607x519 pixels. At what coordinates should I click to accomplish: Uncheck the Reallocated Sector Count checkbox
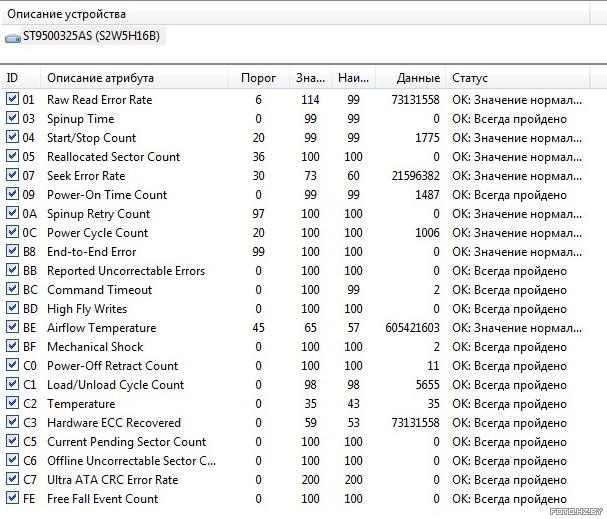coord(12,157)
